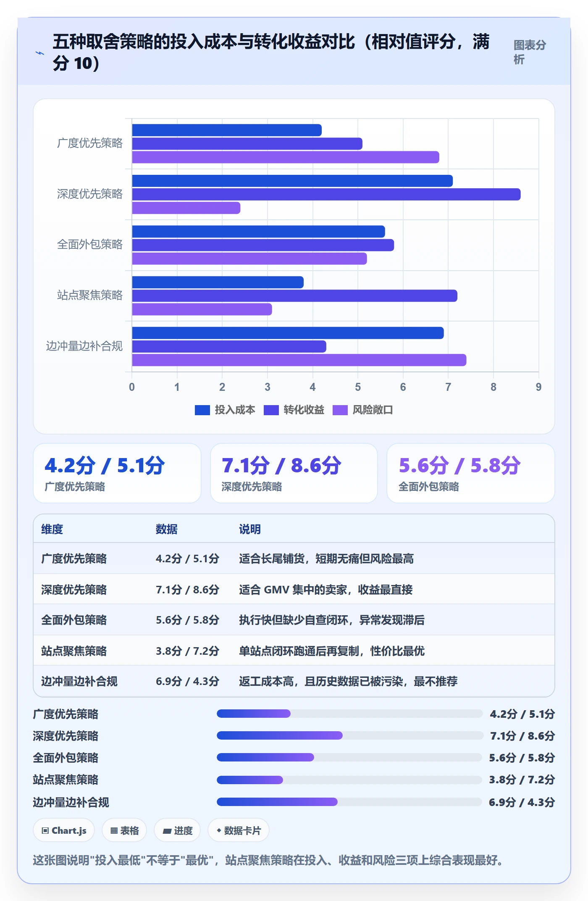Click the 说明 column header
The height and width of the screenshot is (901, 588).
(x=250, y=529)
